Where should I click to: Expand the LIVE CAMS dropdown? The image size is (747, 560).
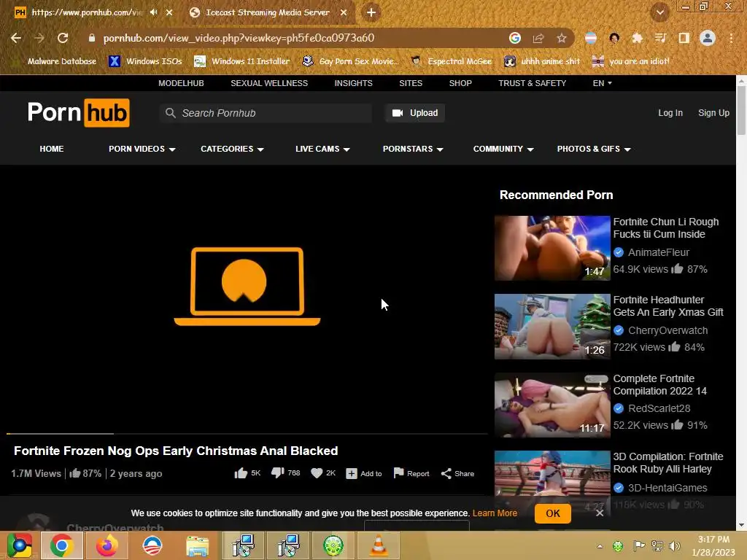tap(322, 149)
